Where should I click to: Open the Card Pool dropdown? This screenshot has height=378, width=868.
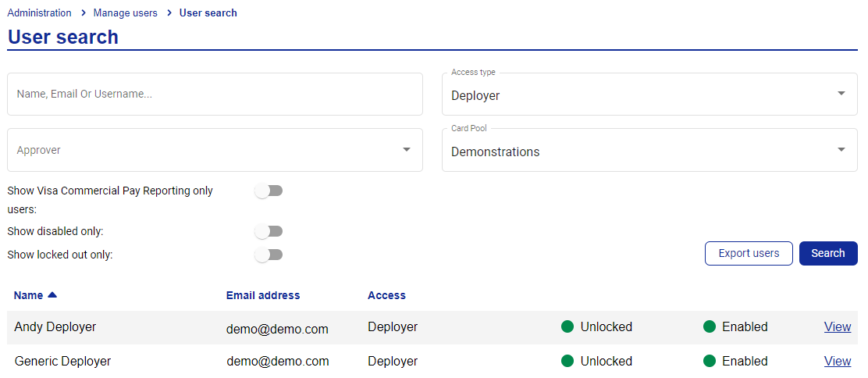pyautogui.click(x=649, y=150)
